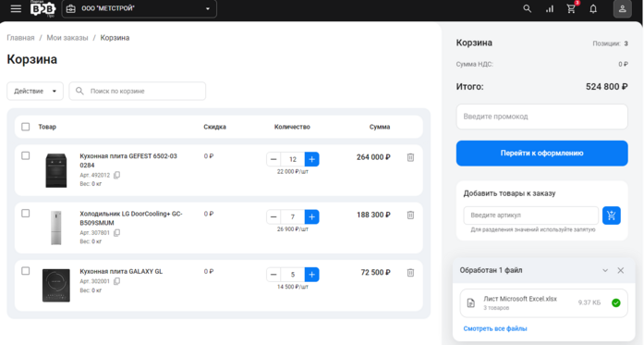The image size is (644, 345).
Task: Click the 'Скидка' column header
Action: click(214, 127)
